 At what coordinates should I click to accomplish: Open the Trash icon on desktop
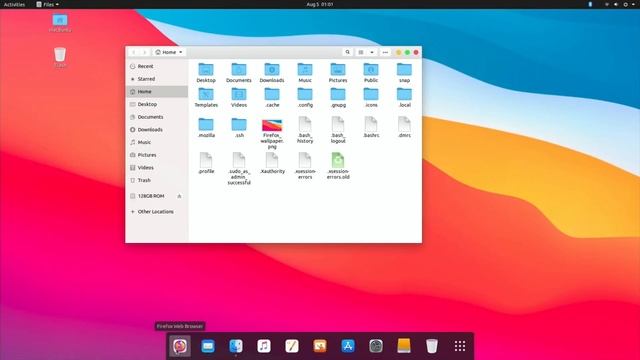pyautogui.click(x=60, y=57)
